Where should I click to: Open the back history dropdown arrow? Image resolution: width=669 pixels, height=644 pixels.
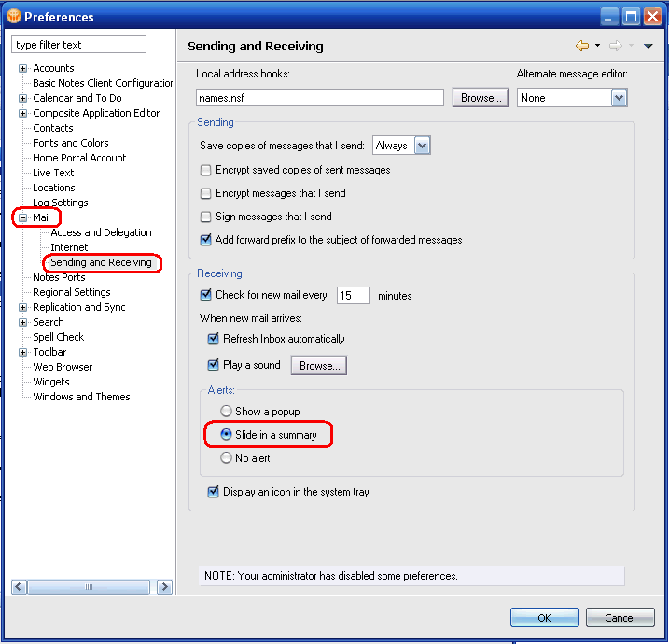(x=597, y=45)
